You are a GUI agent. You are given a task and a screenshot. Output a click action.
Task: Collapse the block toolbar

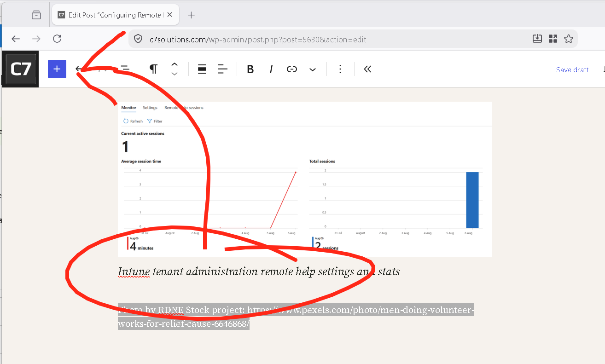coord(367,69)
